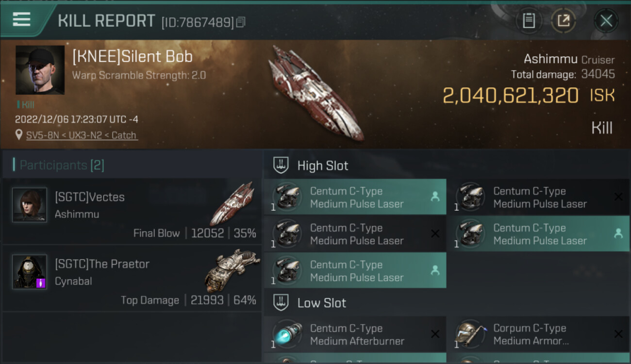Viewport: 631px width, 364px height.
Task: Click the Cynabal ship icon
Action: tap(232, 270)
